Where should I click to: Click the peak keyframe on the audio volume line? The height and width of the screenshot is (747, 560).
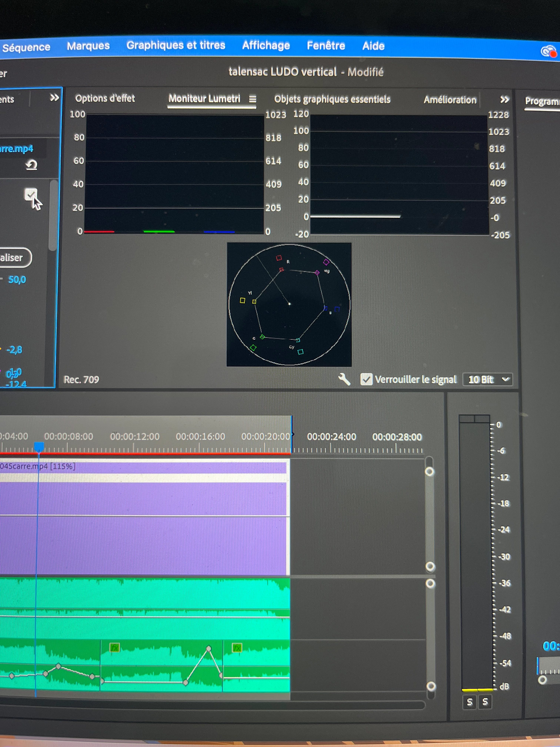(209, 648)
